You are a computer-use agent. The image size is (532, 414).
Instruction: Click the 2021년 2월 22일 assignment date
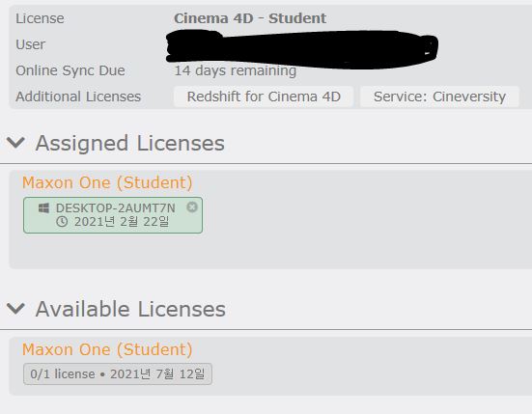tap(122, 222)
